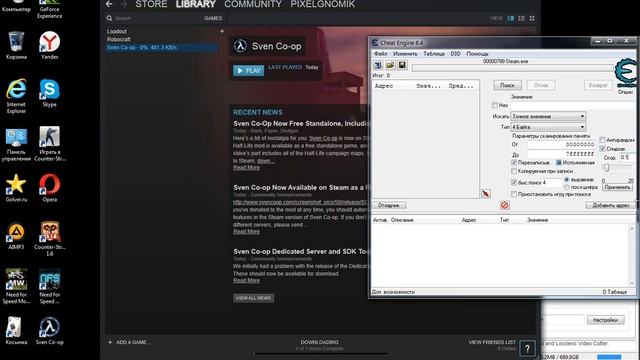Toggle pause game while scanning checkbox

[514, 194]
